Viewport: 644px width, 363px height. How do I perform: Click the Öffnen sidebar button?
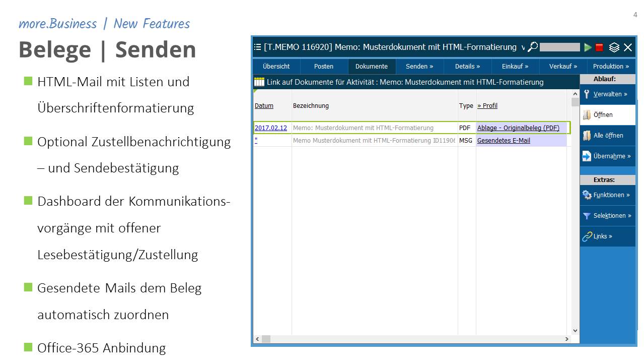(608, 115)
